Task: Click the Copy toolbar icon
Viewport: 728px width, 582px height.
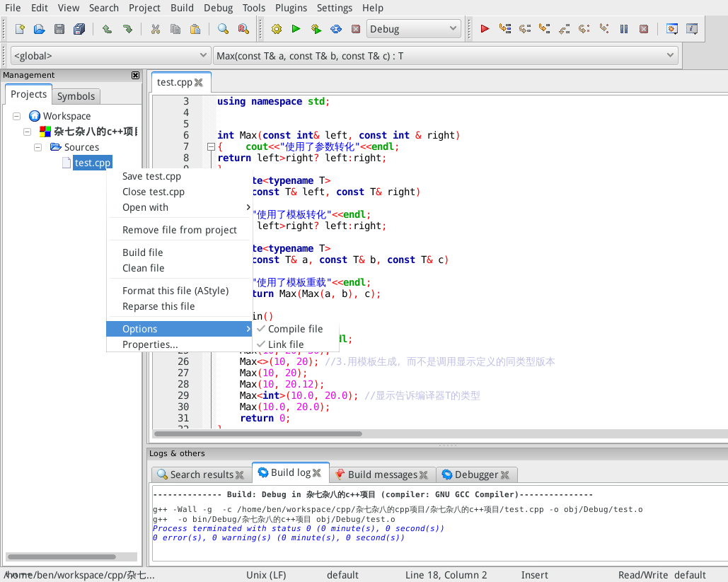Action: 175,29
